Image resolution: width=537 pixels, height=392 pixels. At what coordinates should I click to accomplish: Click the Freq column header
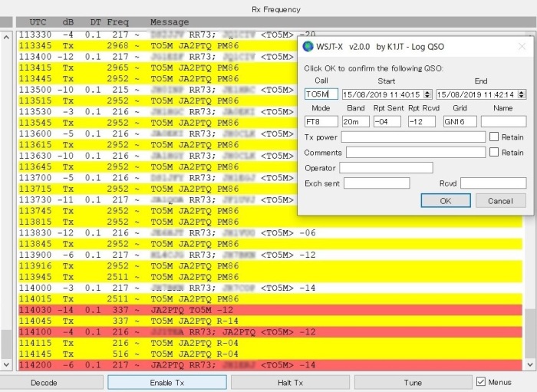(x=118, y=22)
